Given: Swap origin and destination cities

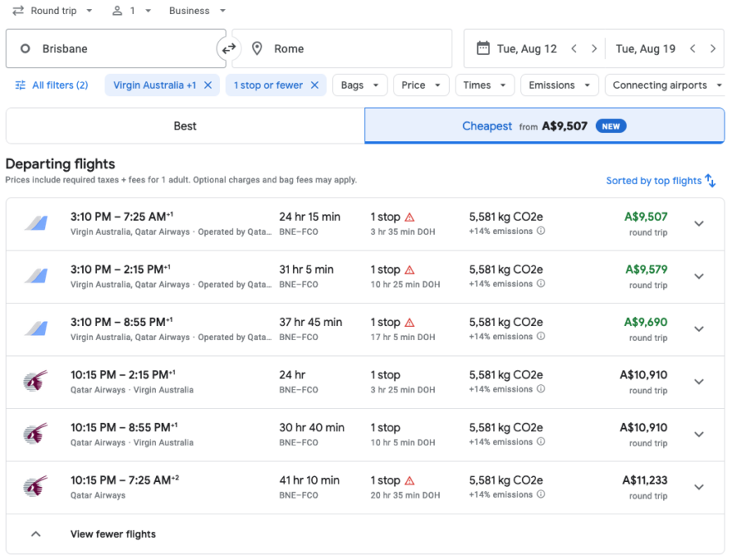Looking at the screenshot, I should click(229, 48).
